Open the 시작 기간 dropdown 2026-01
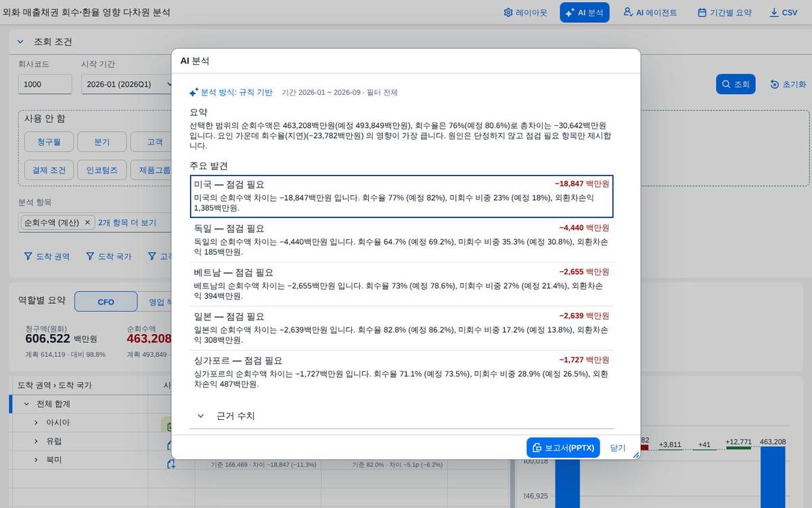 (126, 84)
